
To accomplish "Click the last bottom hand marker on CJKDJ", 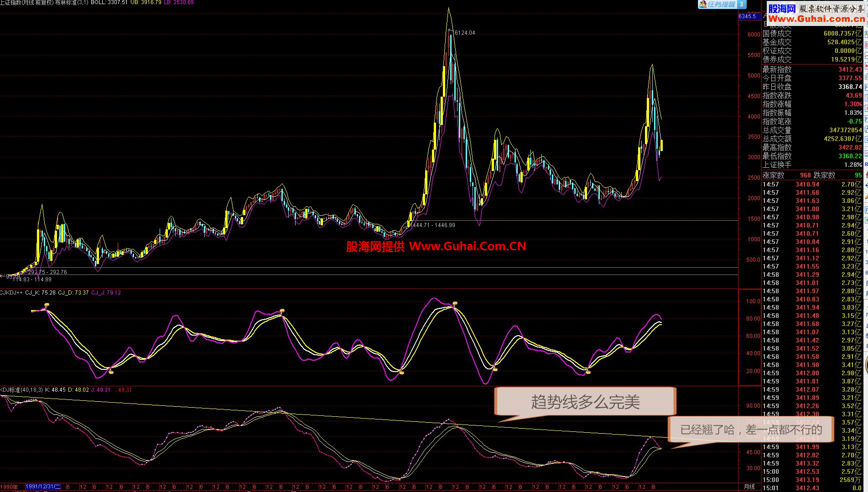I will [x=588, y=372].
